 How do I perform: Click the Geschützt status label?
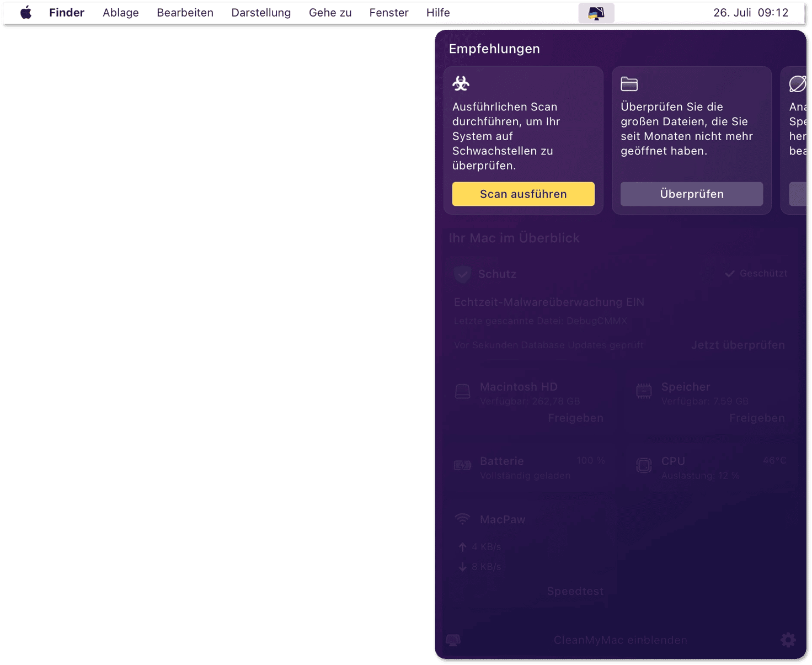(x=756, y=273)
